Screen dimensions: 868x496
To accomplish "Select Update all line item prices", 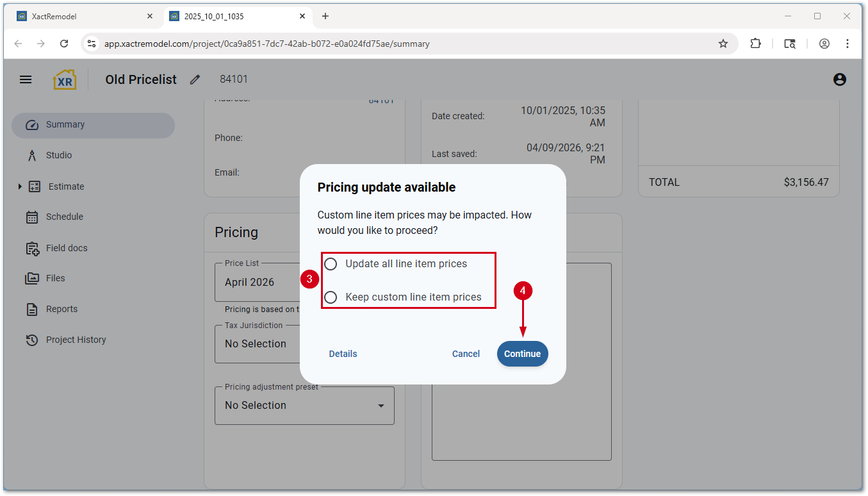I will pos(331,263).
